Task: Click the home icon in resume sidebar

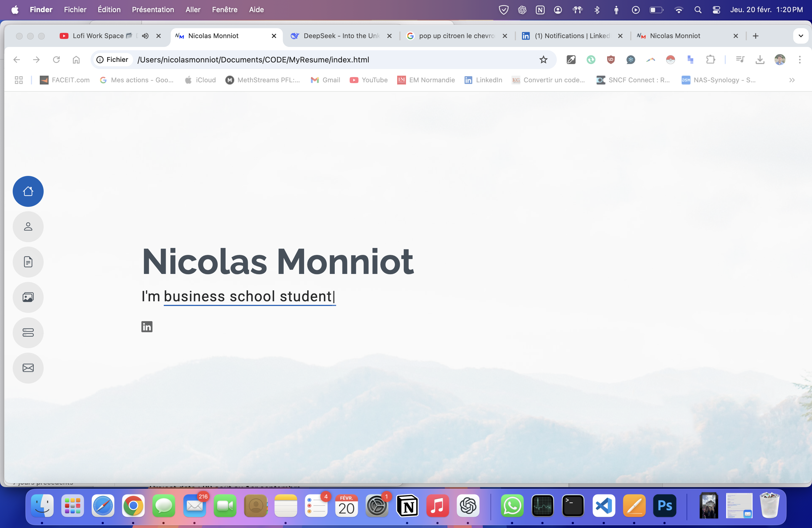Action: click(28, 191)
